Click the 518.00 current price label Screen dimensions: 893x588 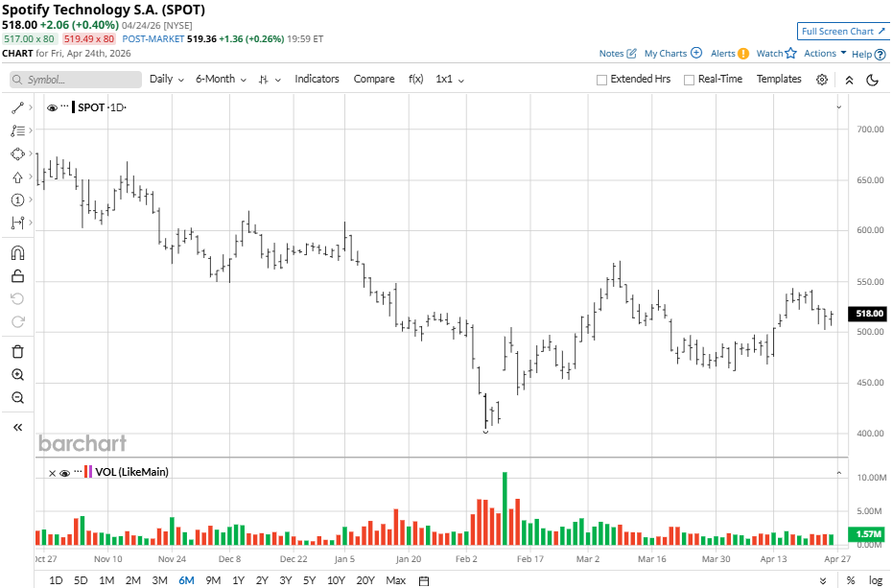pos(867,314)
